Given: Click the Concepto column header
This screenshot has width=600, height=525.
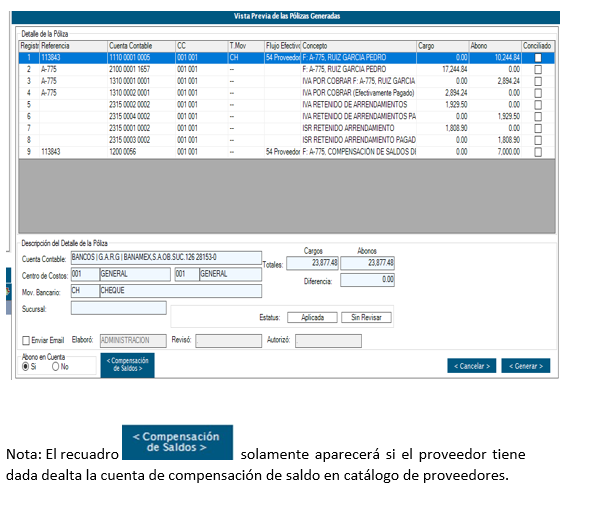Looking at the screenshot, I should pyautogui.click(x=359, y=46).
